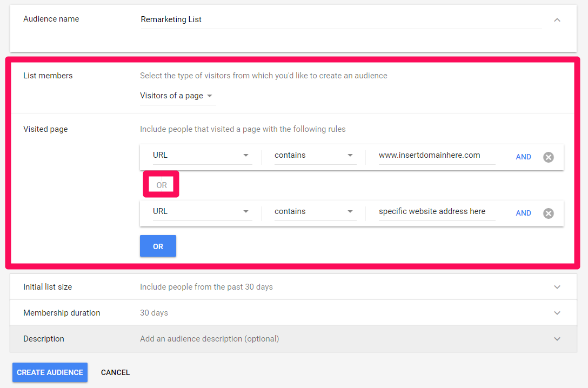Edit the specific website address here field

tap(437, 211)
